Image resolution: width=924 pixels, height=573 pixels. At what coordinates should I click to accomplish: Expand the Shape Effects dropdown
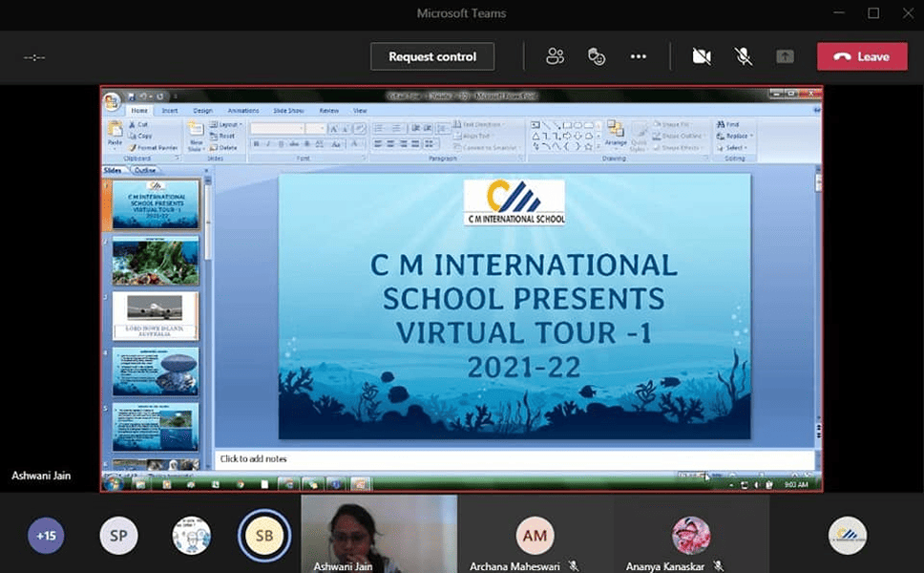pyautogui.click(x=677, y=148)
